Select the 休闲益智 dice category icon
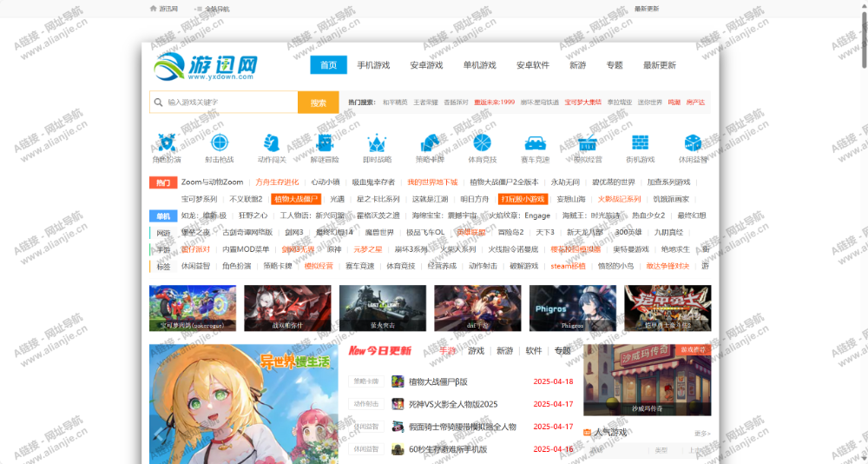The image size is (868, 464). tap(693, 143)
